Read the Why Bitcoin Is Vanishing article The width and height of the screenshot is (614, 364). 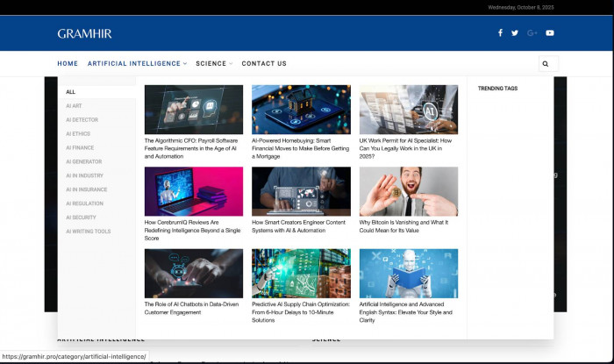coord(408,226)
